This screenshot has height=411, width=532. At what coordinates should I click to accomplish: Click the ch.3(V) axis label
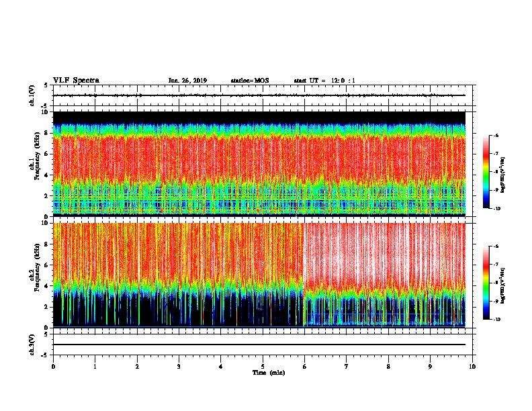32,345
